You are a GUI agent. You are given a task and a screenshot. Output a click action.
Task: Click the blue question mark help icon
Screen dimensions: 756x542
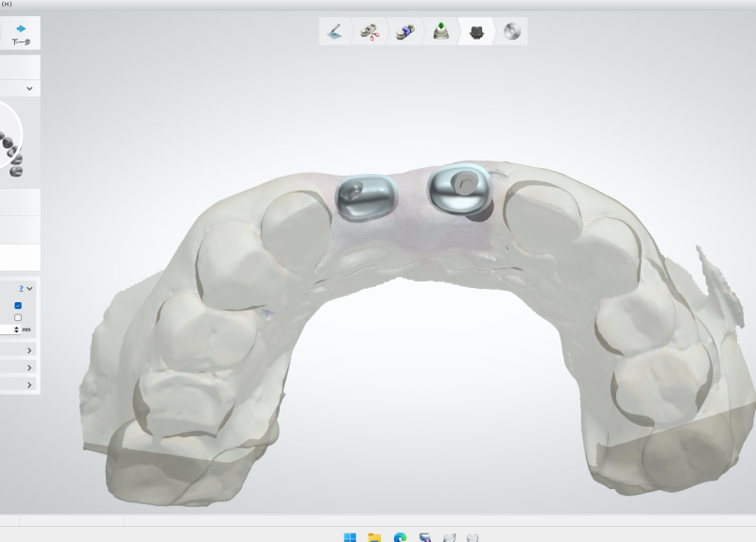click(19, 288)
